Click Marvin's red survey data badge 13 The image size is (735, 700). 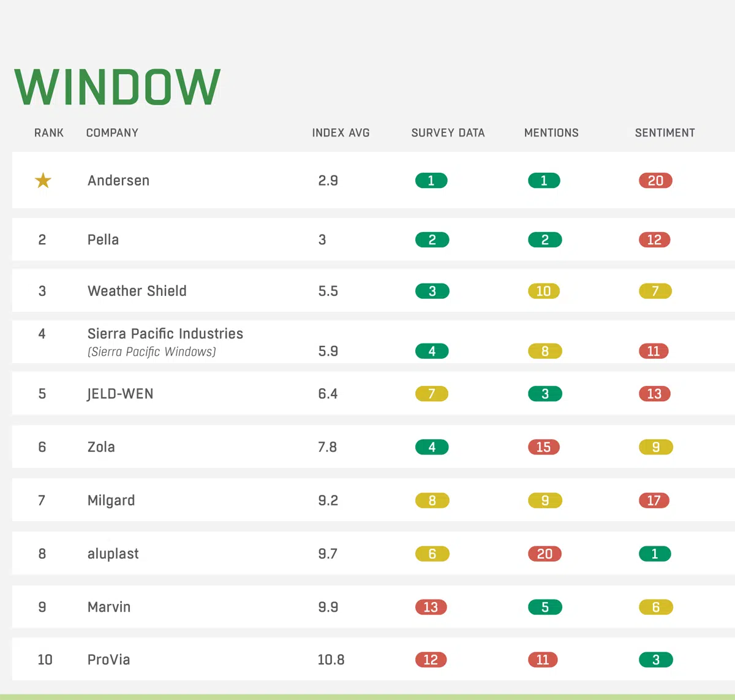[x=431, y=607]
